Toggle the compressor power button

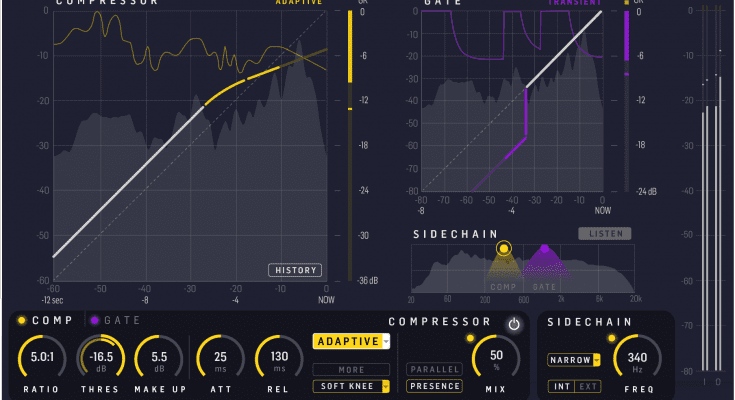(x=514, y=324)
